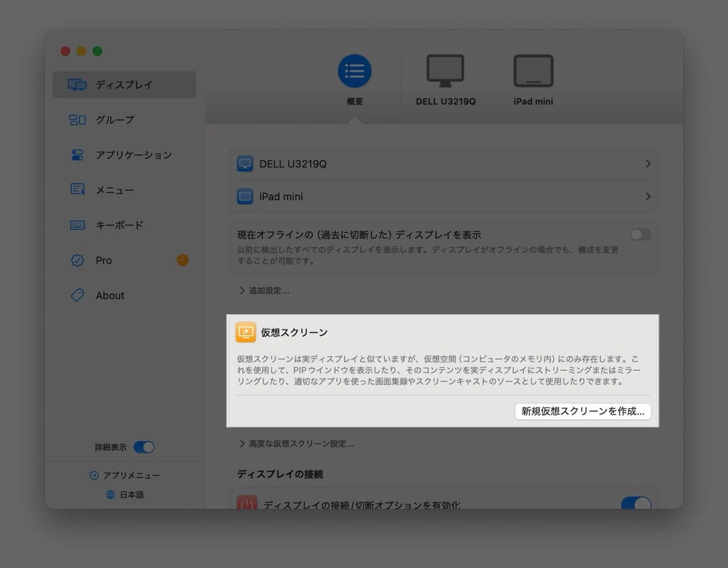This screenshot has height=568, width=728.
Task: Click the blue icon next to iPad mini row
Action: pos(245,196)
